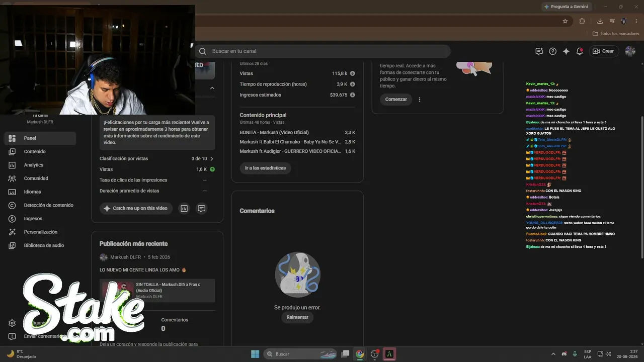Screen dimensions: 644x362
Task: Open the Chrome three-dot menu
Action: coord(636,21)
